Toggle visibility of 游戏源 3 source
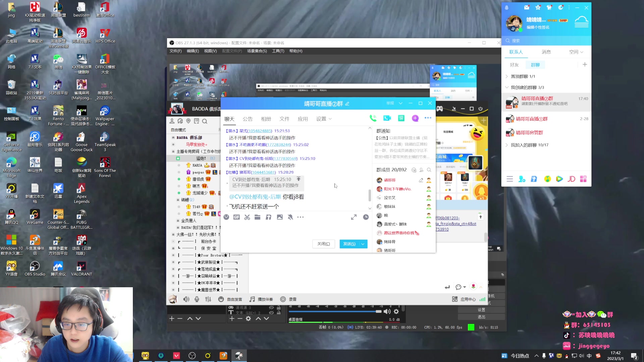Screen dimensions: 644x362 pos(271,307)
